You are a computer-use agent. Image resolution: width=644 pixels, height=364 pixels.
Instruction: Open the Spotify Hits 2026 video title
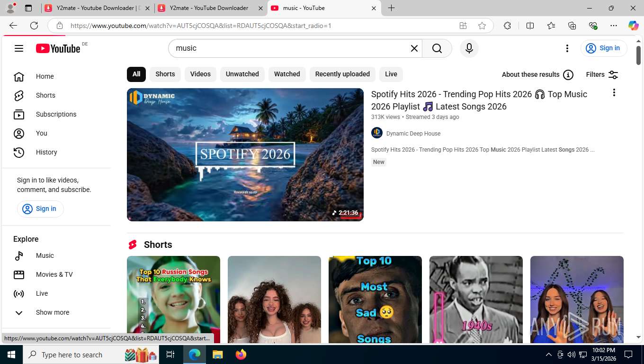[479, 100]
